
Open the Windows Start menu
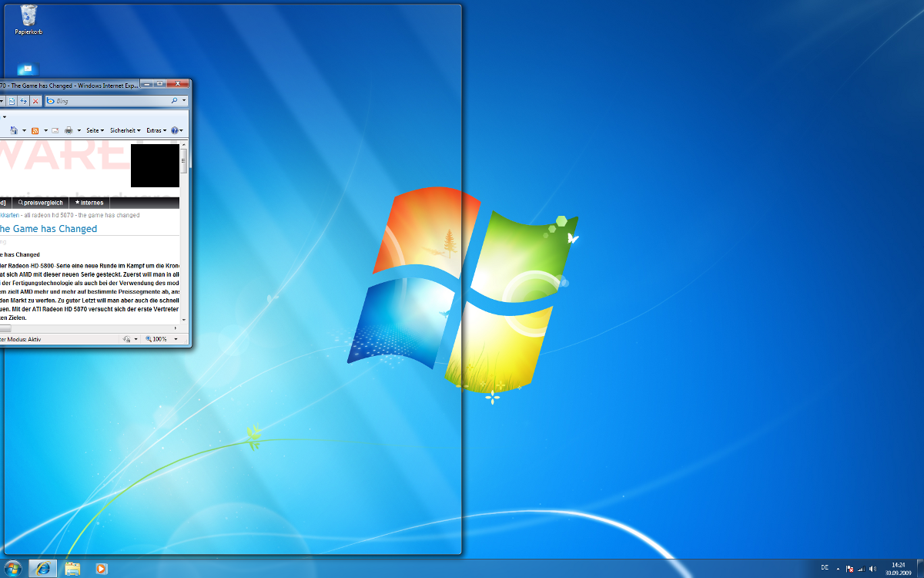click(13, 568)
